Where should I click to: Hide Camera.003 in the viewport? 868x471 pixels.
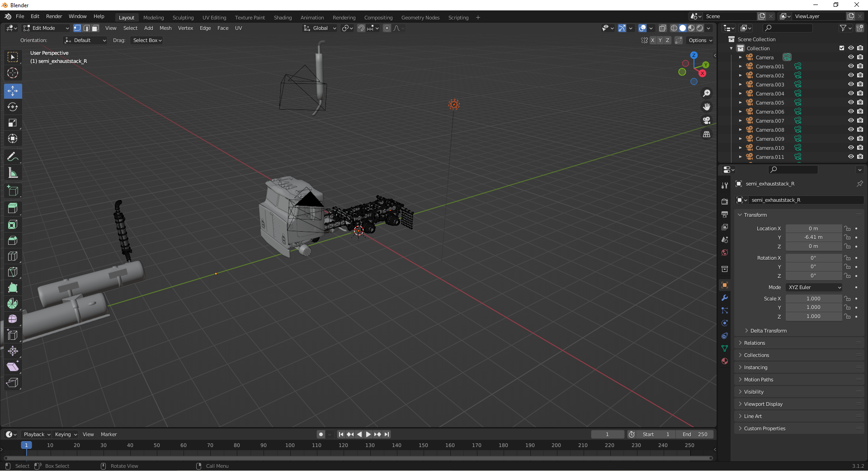(x=850, y=84)
